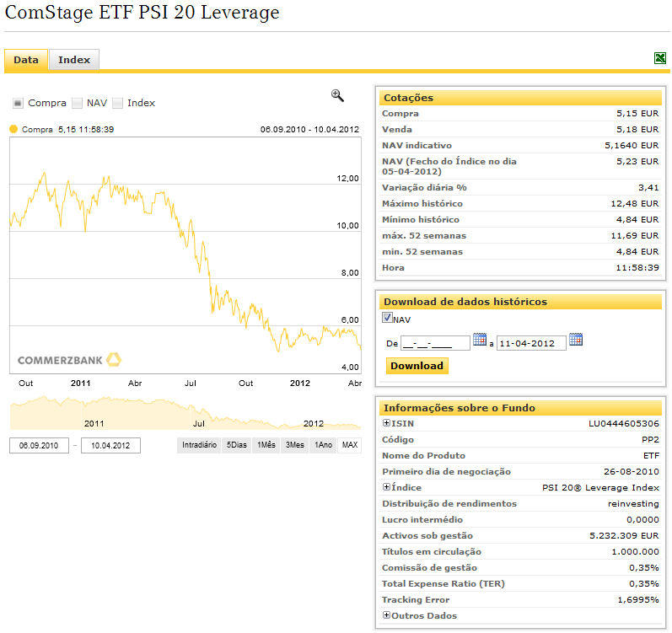Click the Variação diária value 3,41
Screen dimensions: 672x633
click(x=648, y=188)
